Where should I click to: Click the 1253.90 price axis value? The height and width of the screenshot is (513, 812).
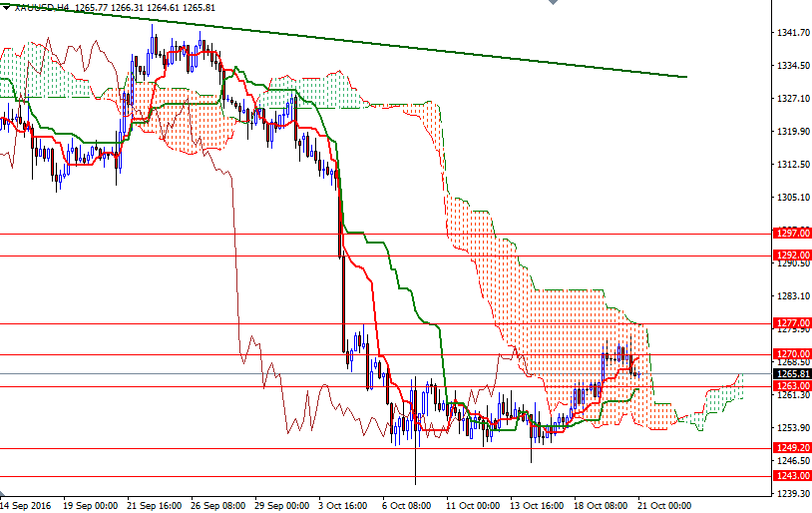pyautogui.click(x=793, y=427)
